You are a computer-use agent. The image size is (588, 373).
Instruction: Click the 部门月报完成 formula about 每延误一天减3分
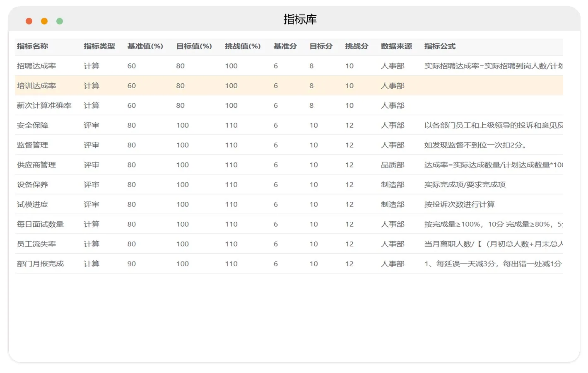pyautogui.click(x=493, y=264)
